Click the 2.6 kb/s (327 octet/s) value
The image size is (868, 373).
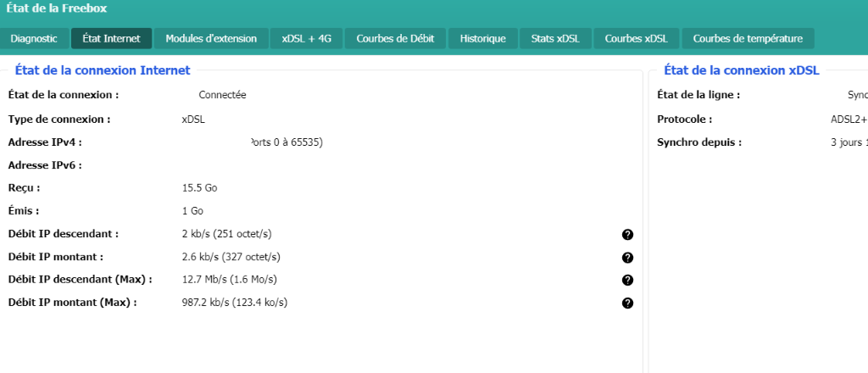[231, 258]
